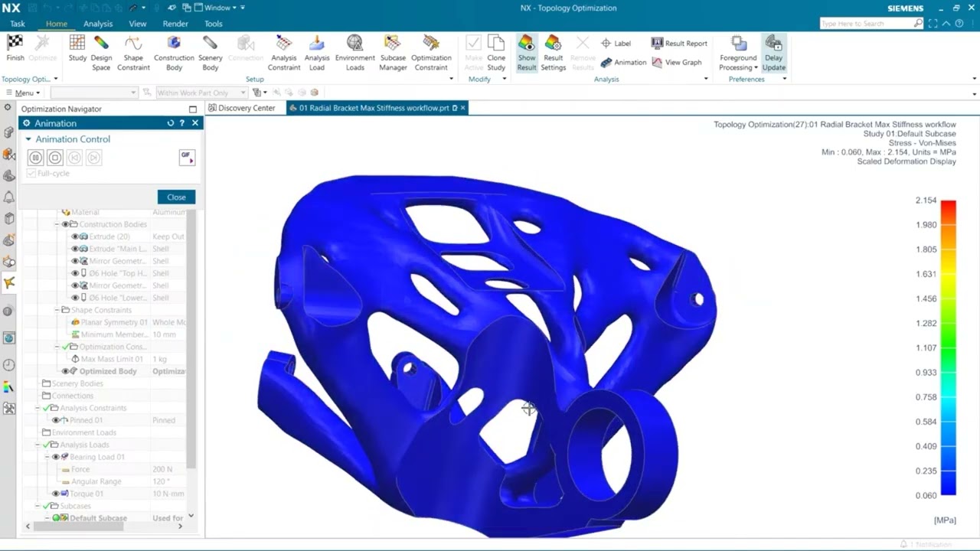Open the Result Report
Viewport: 980px width, 551px height.
[x=679, y=44]
